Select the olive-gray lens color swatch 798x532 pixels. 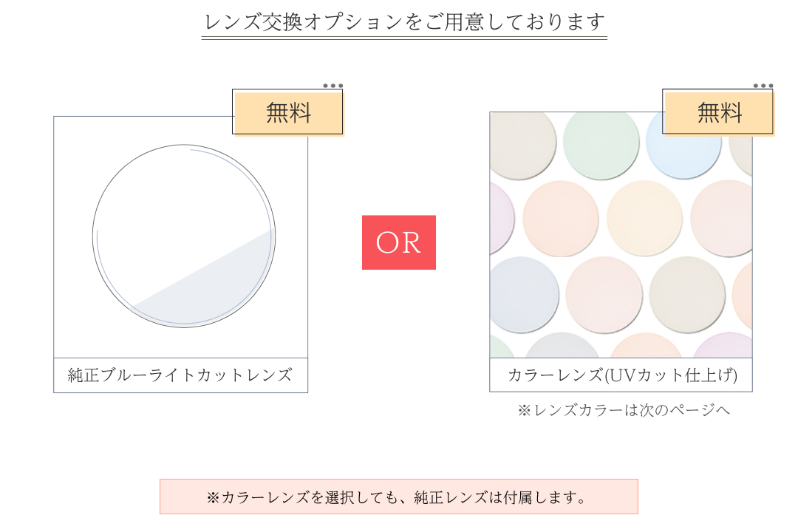(x=687, y=294)
